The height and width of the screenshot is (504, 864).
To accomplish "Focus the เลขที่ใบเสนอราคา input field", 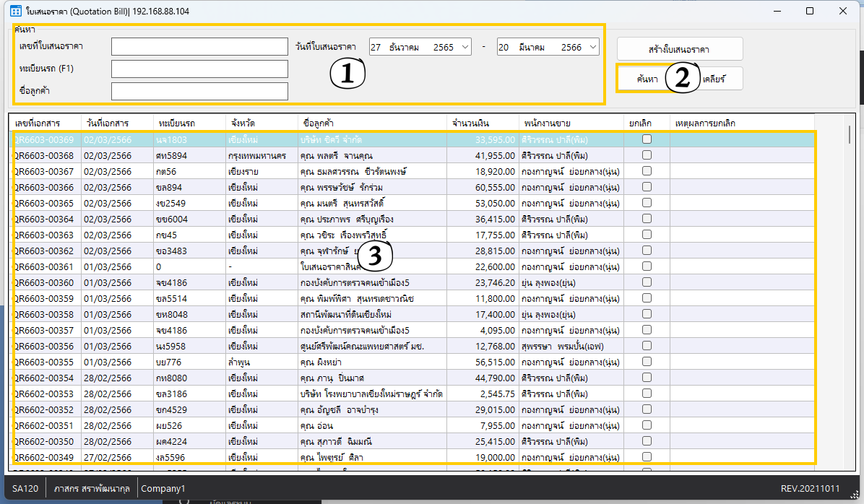I will [x=199, y=47].
